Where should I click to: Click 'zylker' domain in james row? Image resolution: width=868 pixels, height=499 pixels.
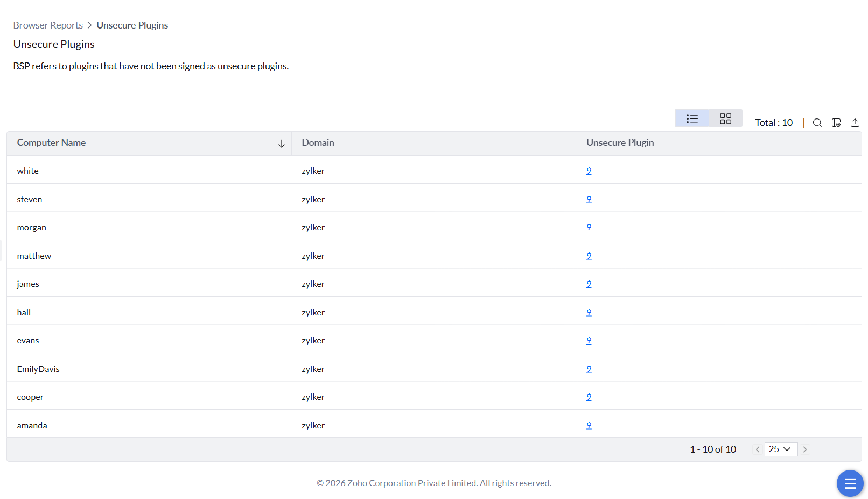tap(313, 284)
